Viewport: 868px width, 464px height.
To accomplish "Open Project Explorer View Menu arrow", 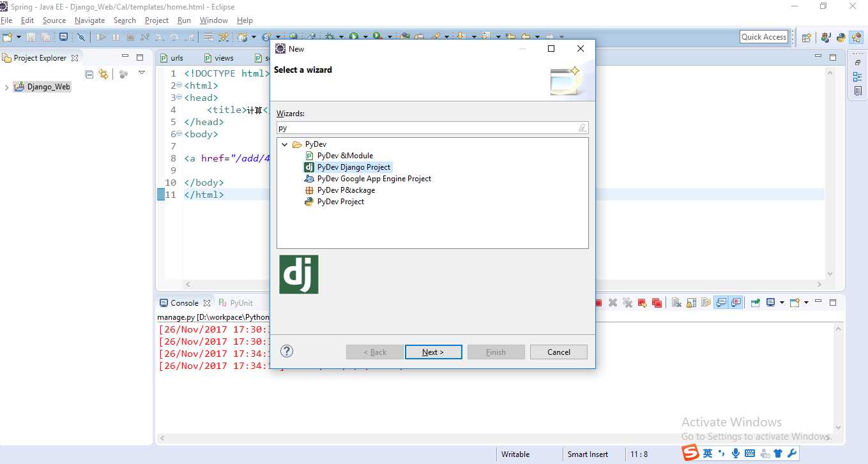I will pos(142,73).
